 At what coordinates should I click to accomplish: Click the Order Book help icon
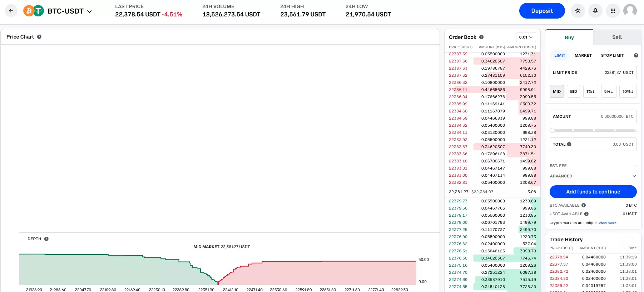pyautogui.click(x=481, y=37)
